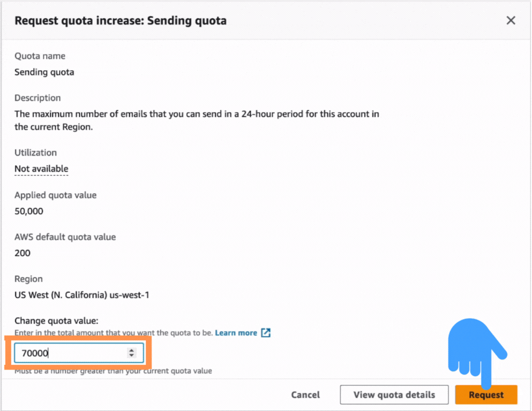Close the Request quota increase dialog
The height and width of the screenshot is (411, 532).
tap(511, 20)
